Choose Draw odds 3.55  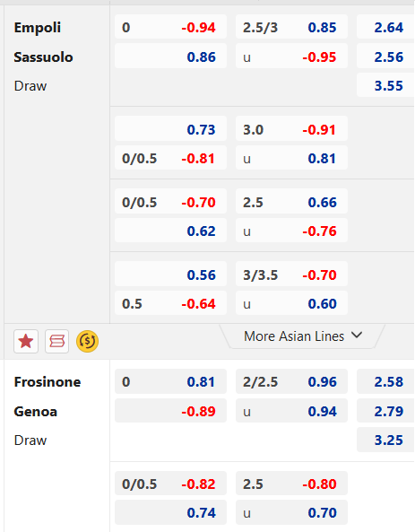[x=385, y=85]
